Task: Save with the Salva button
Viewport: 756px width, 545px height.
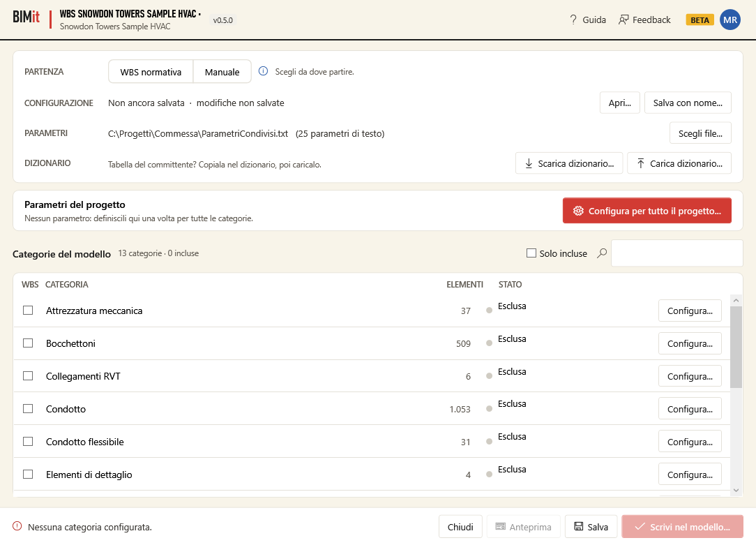Action: tap(591, 527)
